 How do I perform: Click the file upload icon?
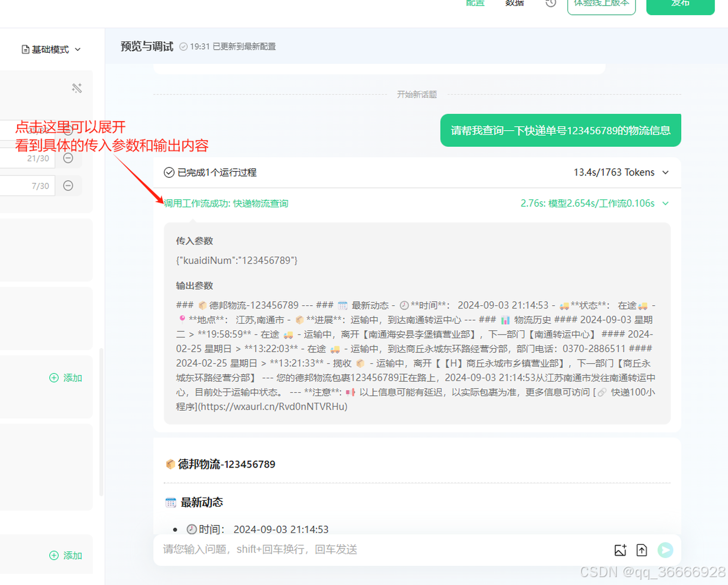642,550
